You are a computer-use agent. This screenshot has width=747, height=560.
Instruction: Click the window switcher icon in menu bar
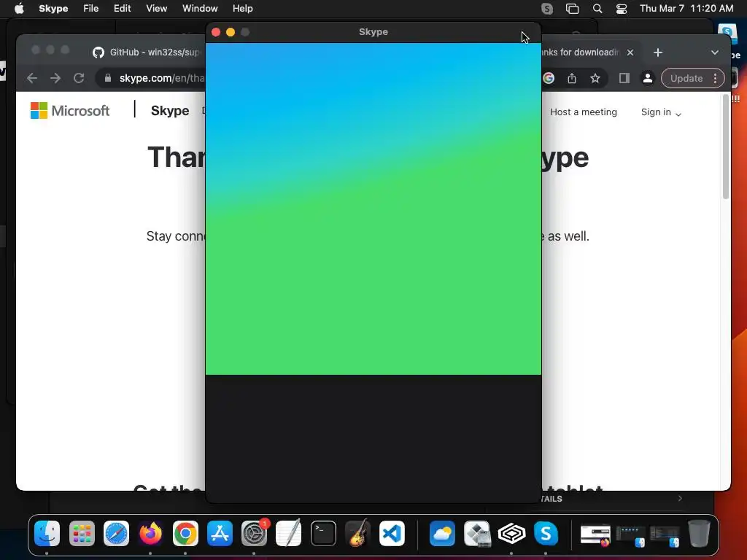point(572,9)
